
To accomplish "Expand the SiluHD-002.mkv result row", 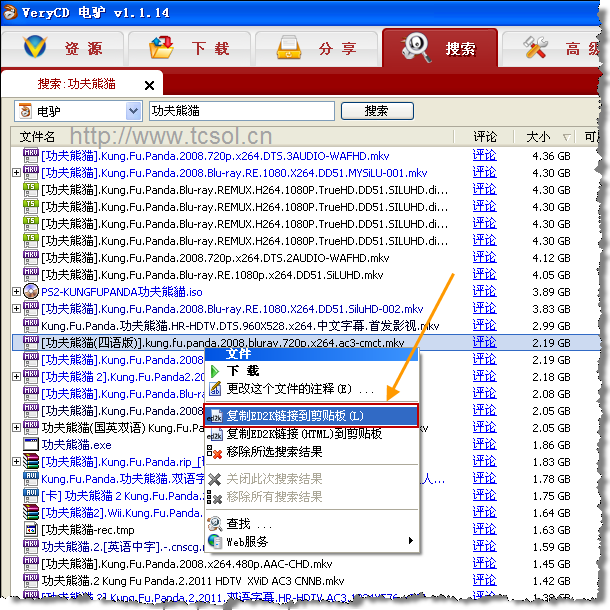I will coord(16,309).
